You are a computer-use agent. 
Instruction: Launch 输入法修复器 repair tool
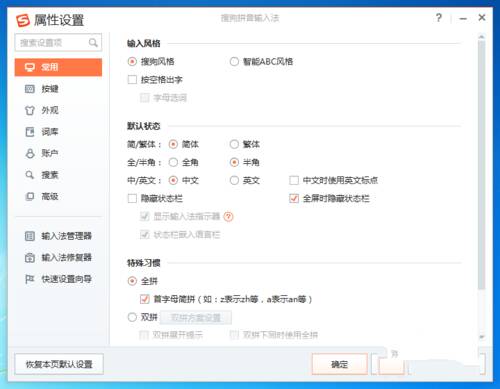pos(58,258)
